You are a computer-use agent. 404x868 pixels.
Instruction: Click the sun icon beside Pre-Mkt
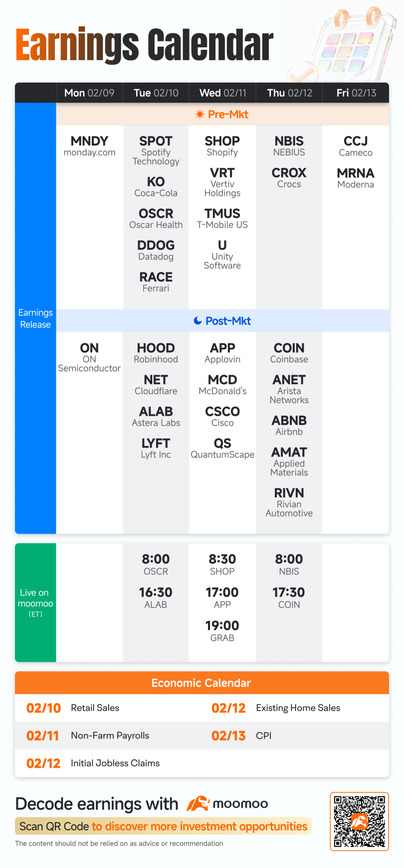click(200, 115)
